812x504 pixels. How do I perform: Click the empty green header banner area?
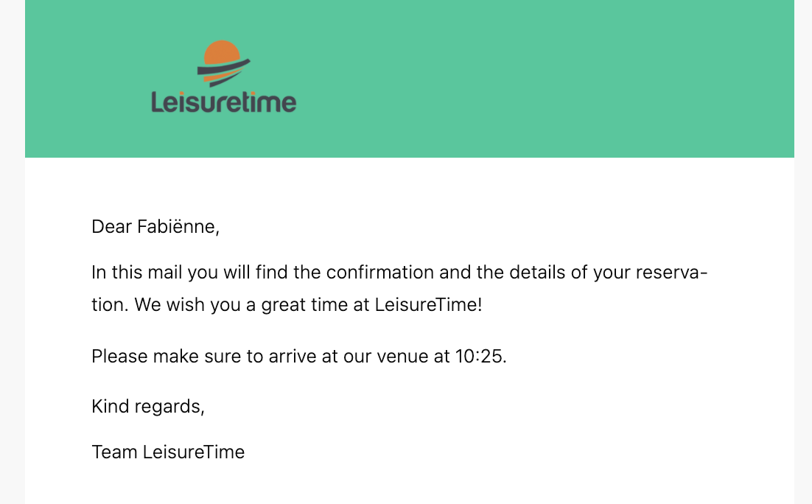[544, 77]
